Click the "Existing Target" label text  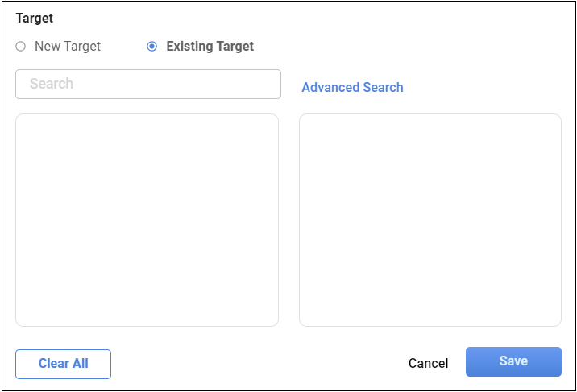[210, 47]
